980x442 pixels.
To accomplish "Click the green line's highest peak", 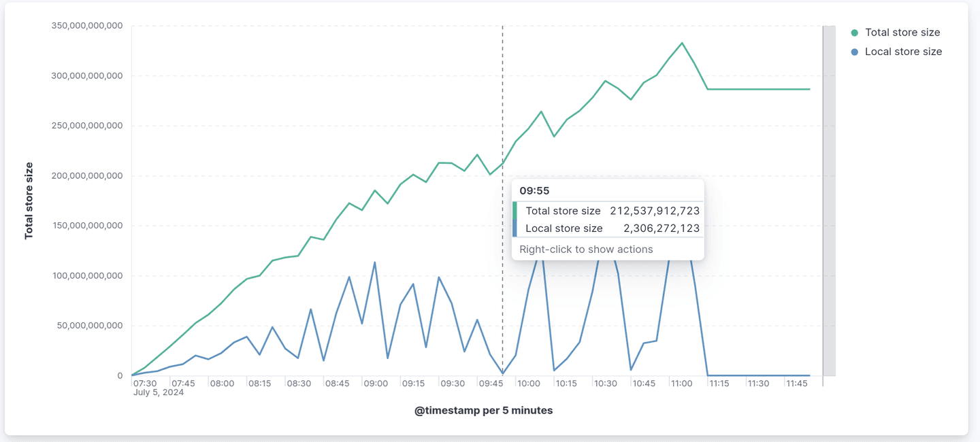I will point(682,43).
